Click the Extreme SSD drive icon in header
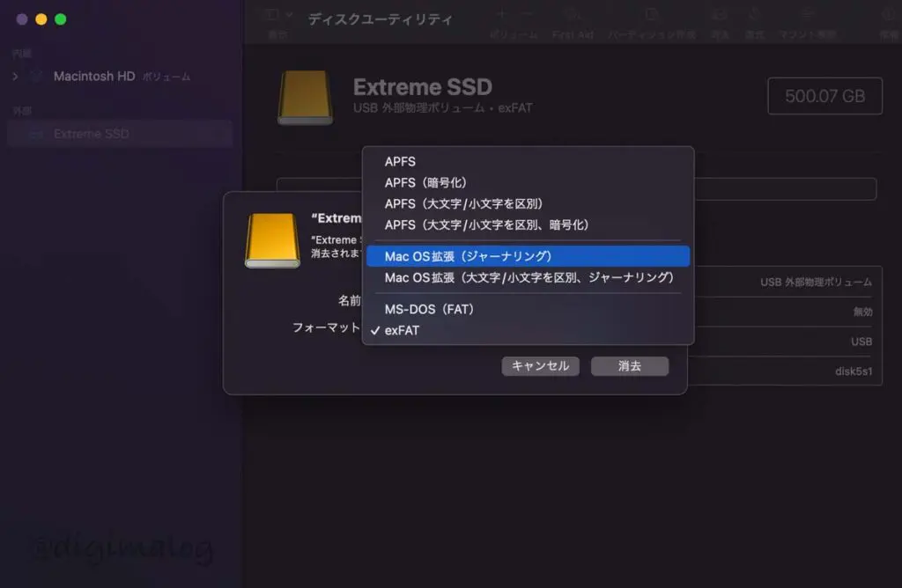 305,97
